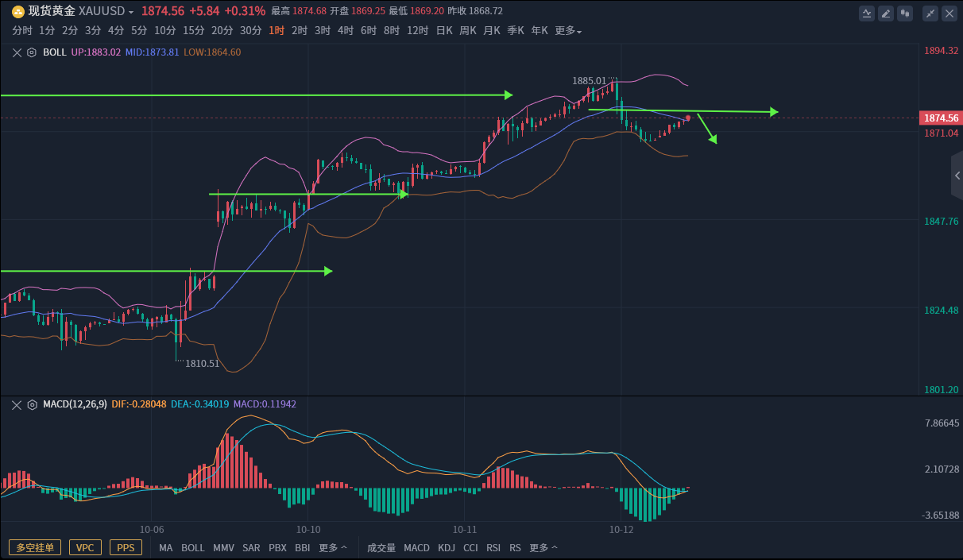Expand 更多 timeframe options dropdown
This screenshot has height=560, width=963.
click(568, 31)
